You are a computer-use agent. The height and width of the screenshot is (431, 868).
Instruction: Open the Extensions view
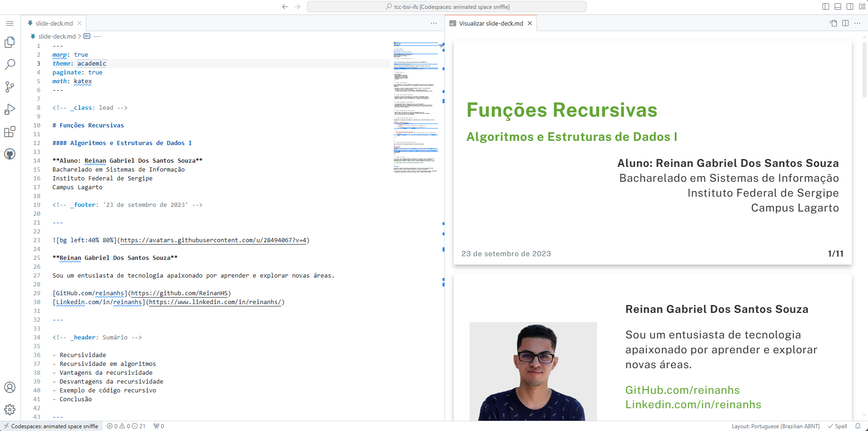click(10, 132)
